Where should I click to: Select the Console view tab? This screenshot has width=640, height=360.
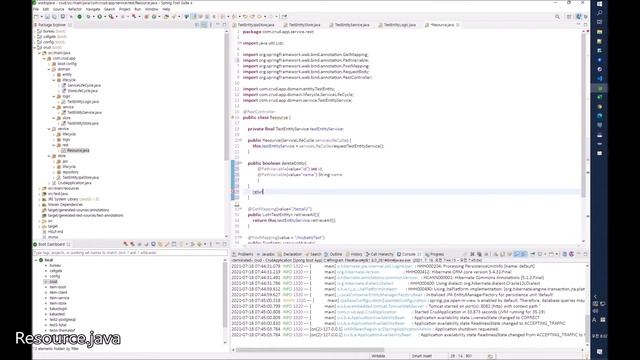point(409,254)
